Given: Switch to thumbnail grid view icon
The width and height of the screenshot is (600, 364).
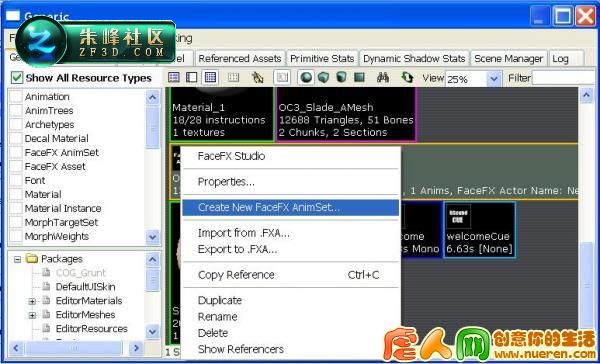Looking at the screenshot, I should click(x=210, y=78).
